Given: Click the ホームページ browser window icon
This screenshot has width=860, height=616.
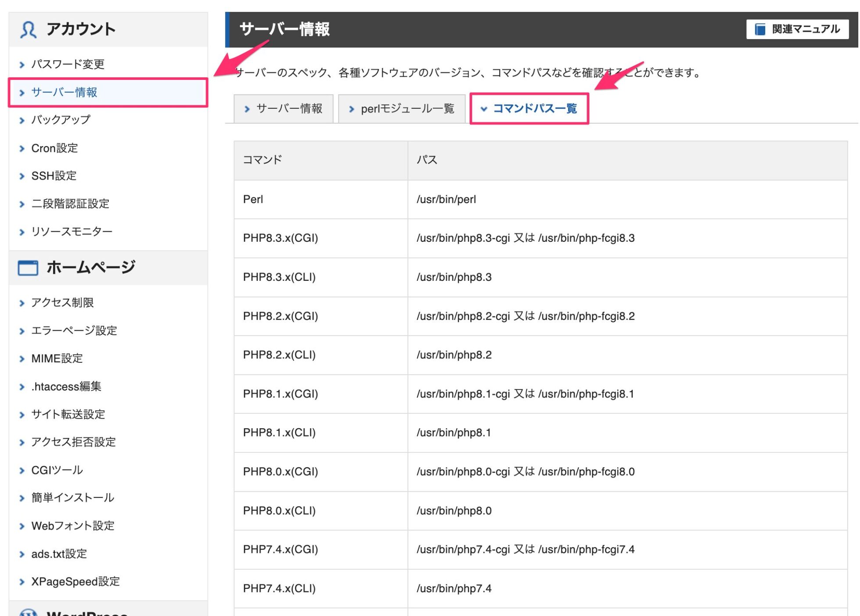Looking at the screenshot, I should pyautogui.click(x=28, y=268).
